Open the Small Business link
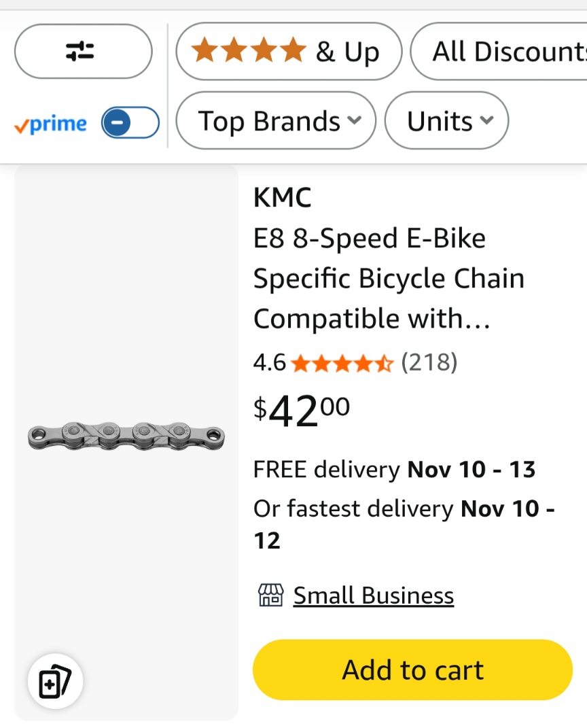Screen dimensions: 587x728 (373, 595)
